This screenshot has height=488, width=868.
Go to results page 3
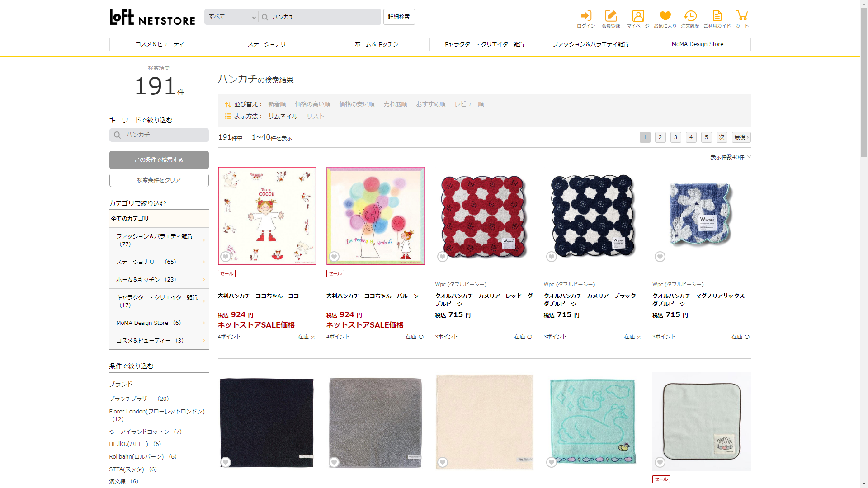[x=675, y=137]
